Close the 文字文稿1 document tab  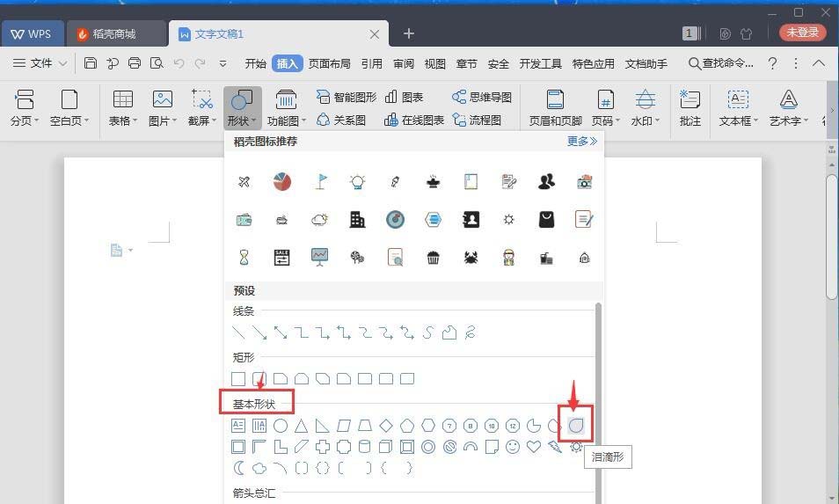pos(375,34)
